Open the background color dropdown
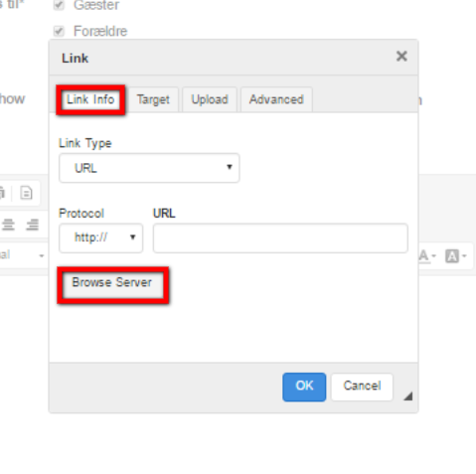This screenshot has width=476, height=474. coord(456,255)
